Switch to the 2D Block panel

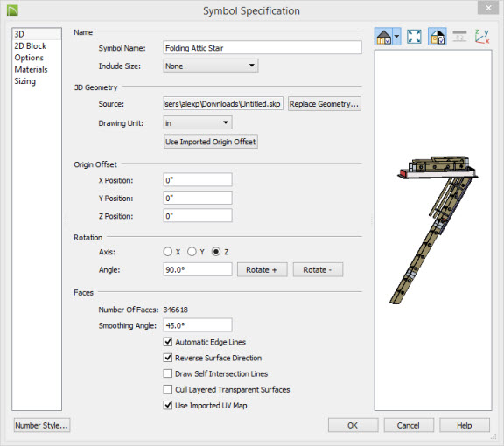point(31,46)
